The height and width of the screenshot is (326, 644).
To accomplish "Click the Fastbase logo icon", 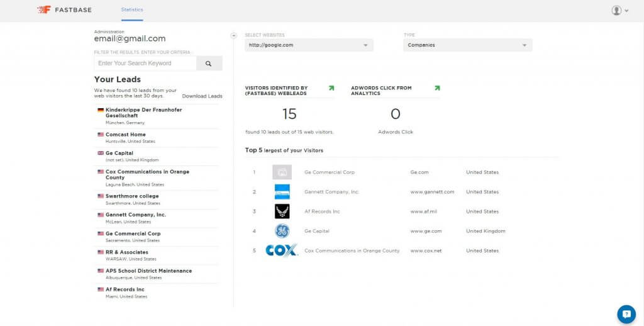I will (44, 9).
